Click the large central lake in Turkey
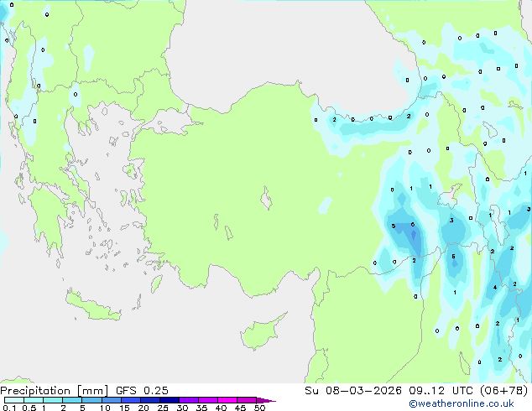Screen dimensions: 532x411 [266, 199]
